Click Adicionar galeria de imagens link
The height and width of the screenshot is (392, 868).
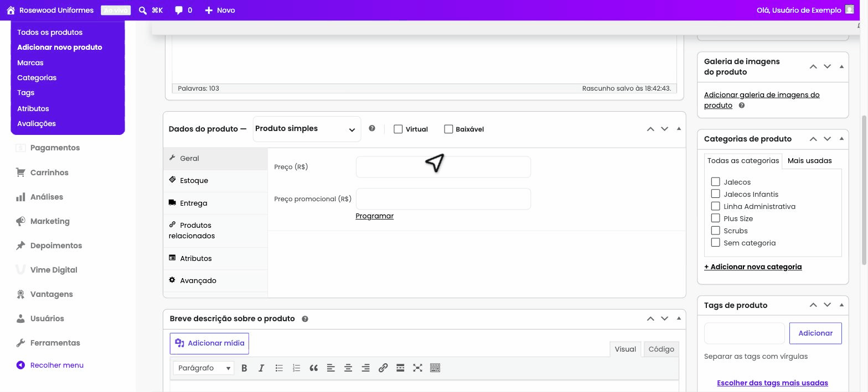pyautogui.click(x=762, y=100)
